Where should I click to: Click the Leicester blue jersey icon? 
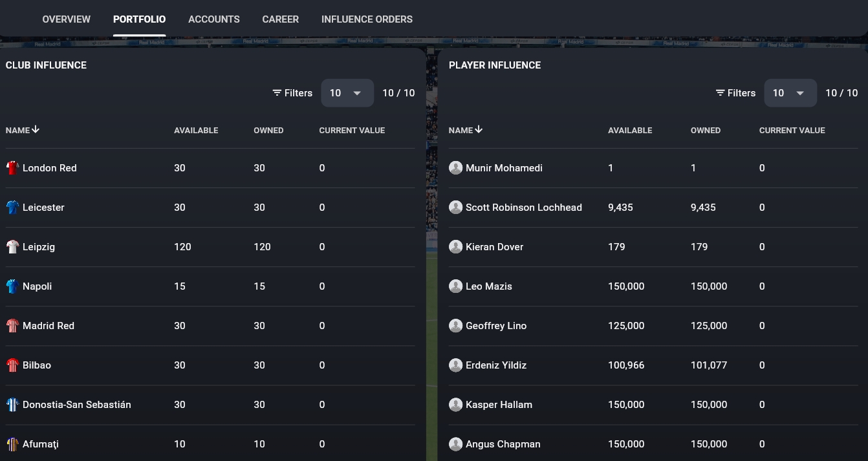(x=12, y=208)
